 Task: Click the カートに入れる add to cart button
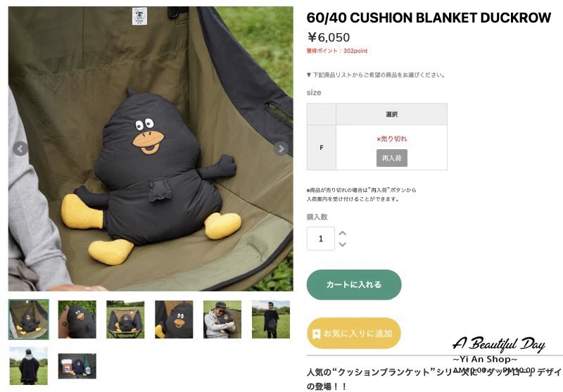354,284
